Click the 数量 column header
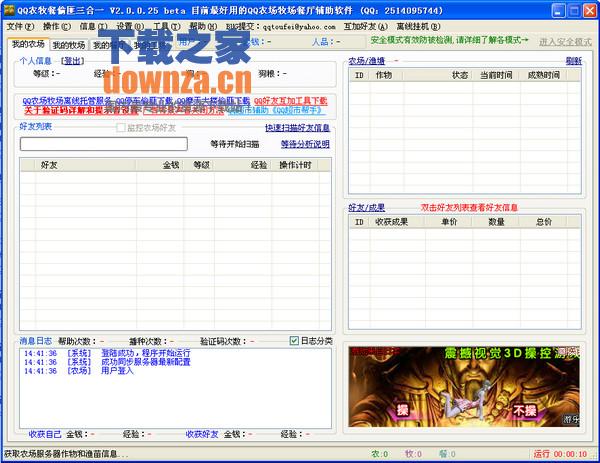 click(496, 222)
